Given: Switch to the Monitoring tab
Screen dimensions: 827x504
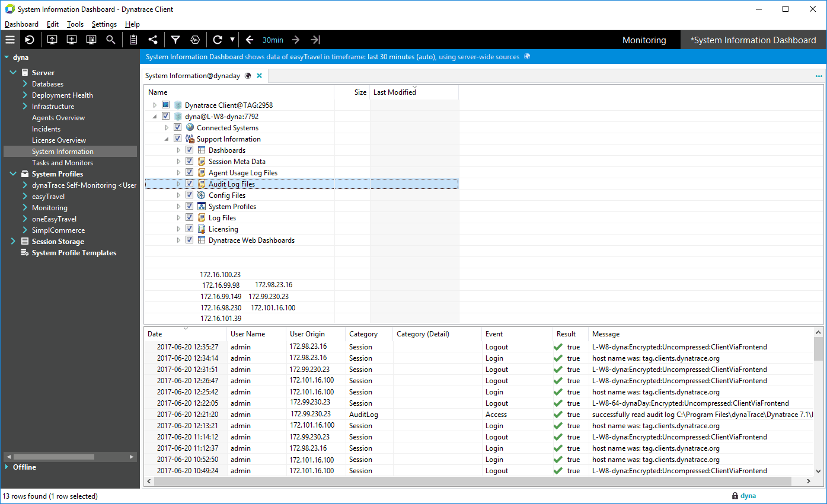Looking at the screenshot, I should (644, 40).
